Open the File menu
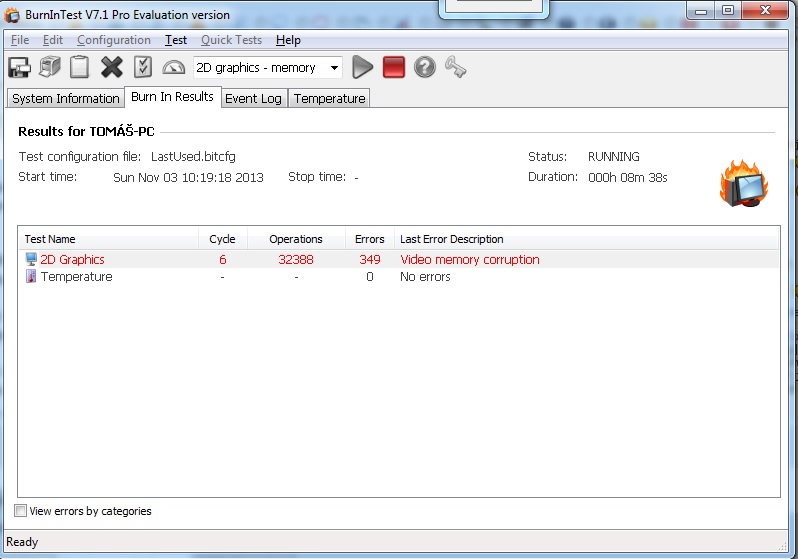Viewport: 798px width, 559px height. coord(20,40)
